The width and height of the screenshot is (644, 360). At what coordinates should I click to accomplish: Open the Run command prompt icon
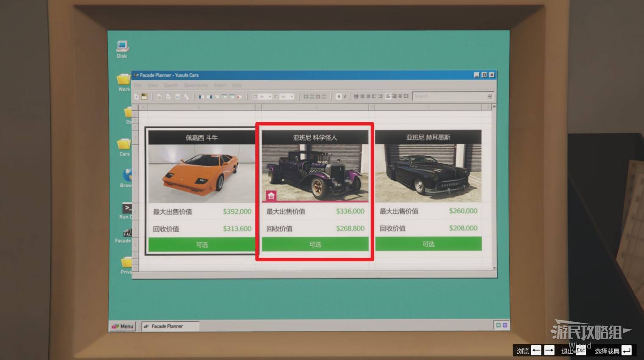tap(126, 211)
